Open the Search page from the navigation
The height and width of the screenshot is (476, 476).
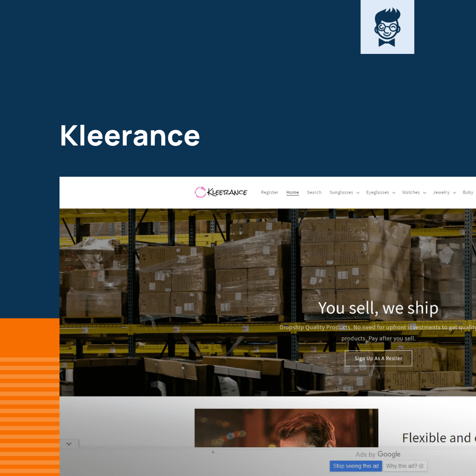(x=314, y=192)
